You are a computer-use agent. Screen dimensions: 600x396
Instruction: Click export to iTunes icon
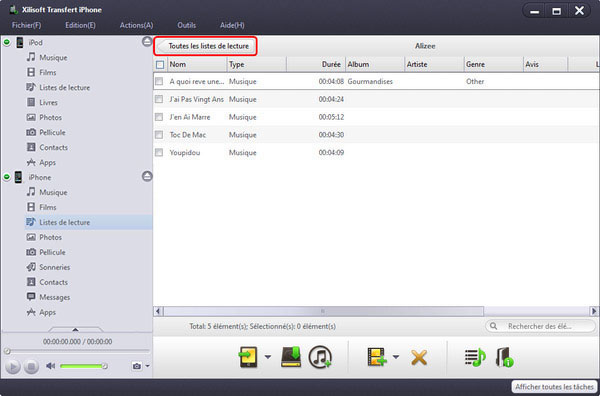tap(320, 357)
